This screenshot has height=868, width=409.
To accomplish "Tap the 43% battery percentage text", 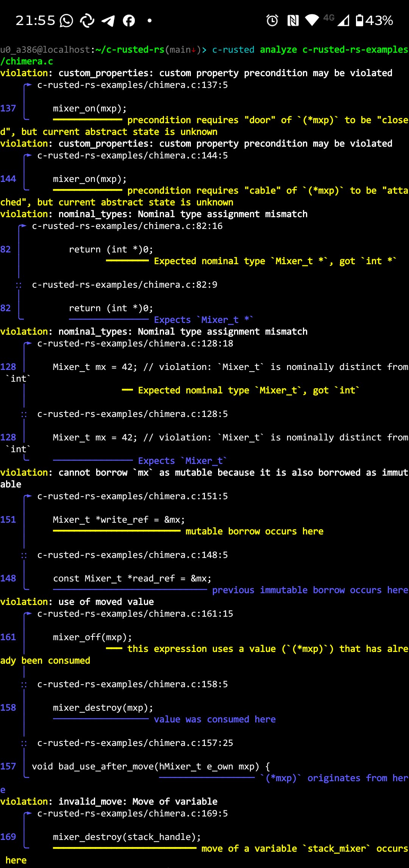I will (379, 20).
